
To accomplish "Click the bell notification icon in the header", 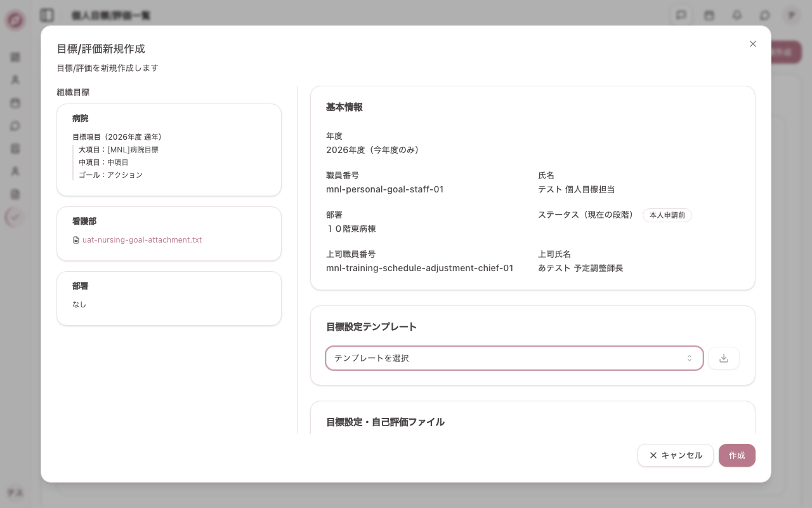I will tap(737, 15).
